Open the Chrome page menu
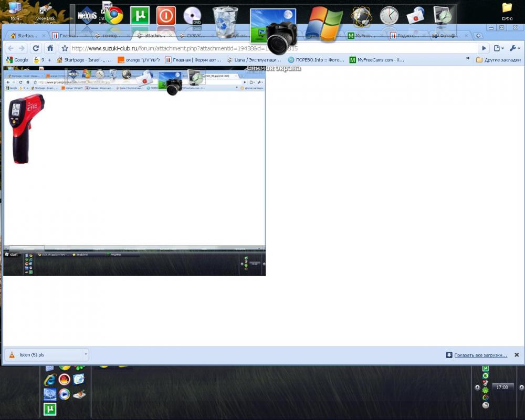The height and width of the screenshot is (420, 525). point(499,48)
